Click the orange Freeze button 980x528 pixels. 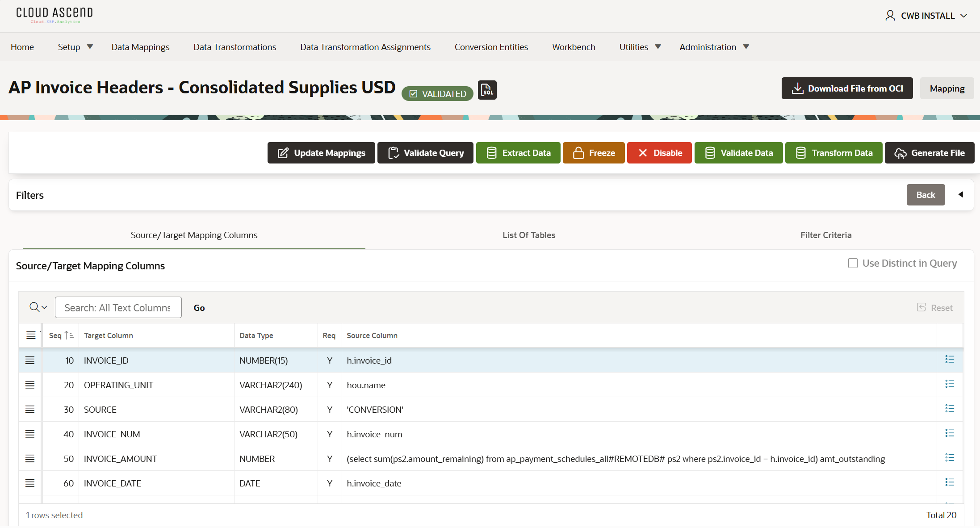coord(594,153)
